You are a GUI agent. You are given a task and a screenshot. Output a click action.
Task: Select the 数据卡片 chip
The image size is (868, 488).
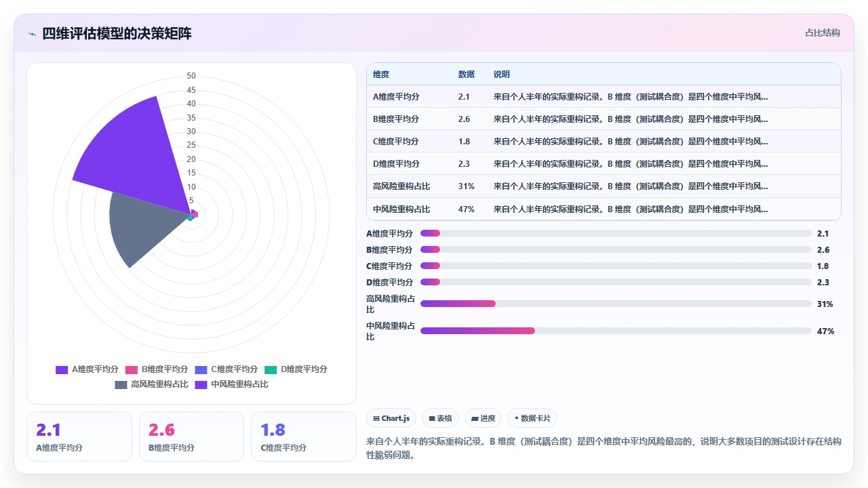[x=532, y=418]
